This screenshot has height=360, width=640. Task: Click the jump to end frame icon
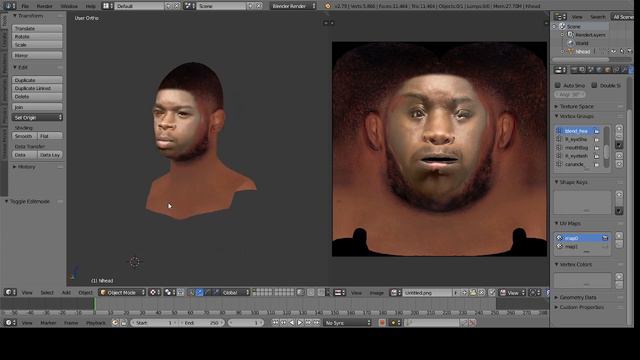(x=316, y=323)
